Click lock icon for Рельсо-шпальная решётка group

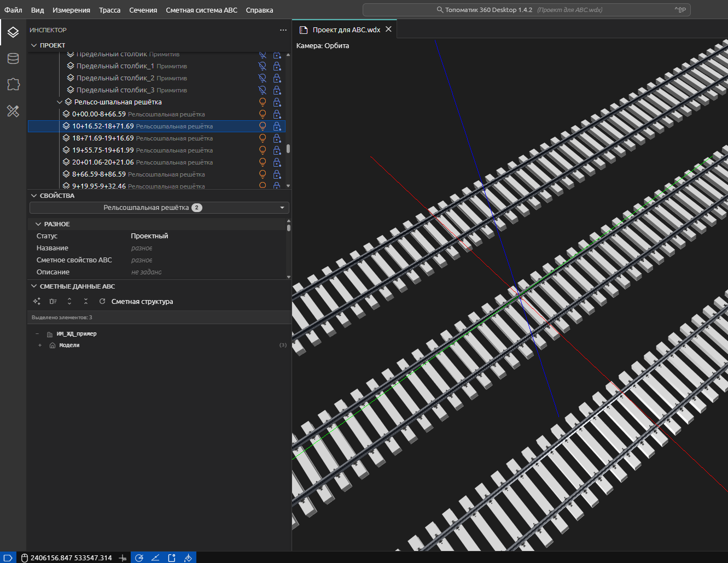[x=277, y=102]
